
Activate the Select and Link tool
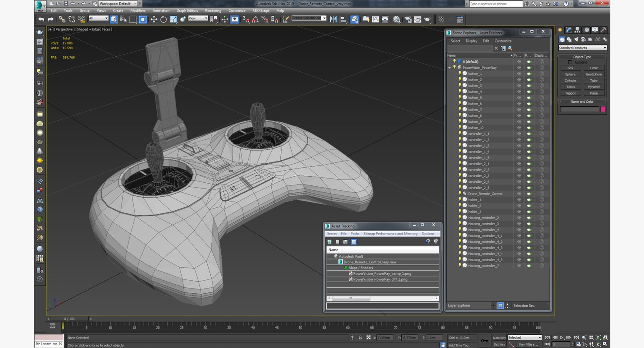(x=62, y=19)
